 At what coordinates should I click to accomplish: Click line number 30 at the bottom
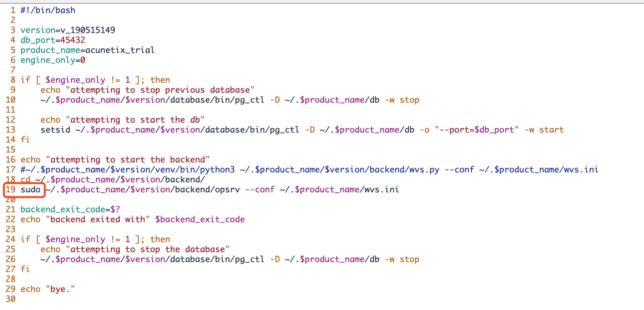[10, 299]
